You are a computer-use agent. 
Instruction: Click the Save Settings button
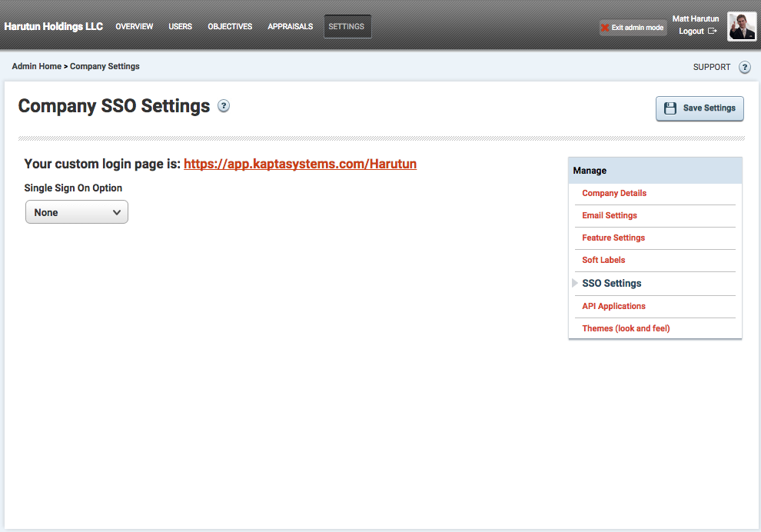700,108
